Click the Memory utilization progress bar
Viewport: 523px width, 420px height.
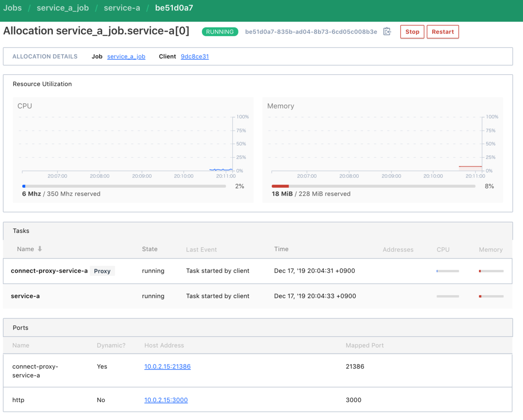coord(374,186)
